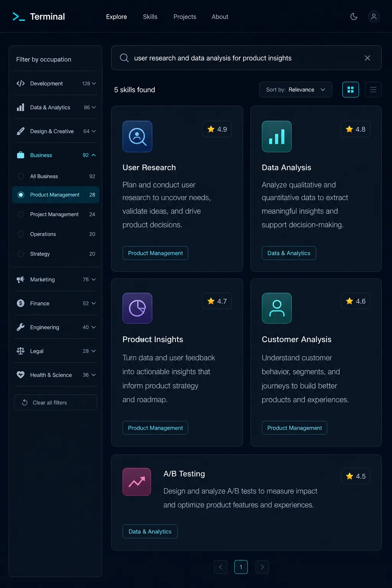Open the Customer Analysis card title
392x588 pixels.
(296, 339)
